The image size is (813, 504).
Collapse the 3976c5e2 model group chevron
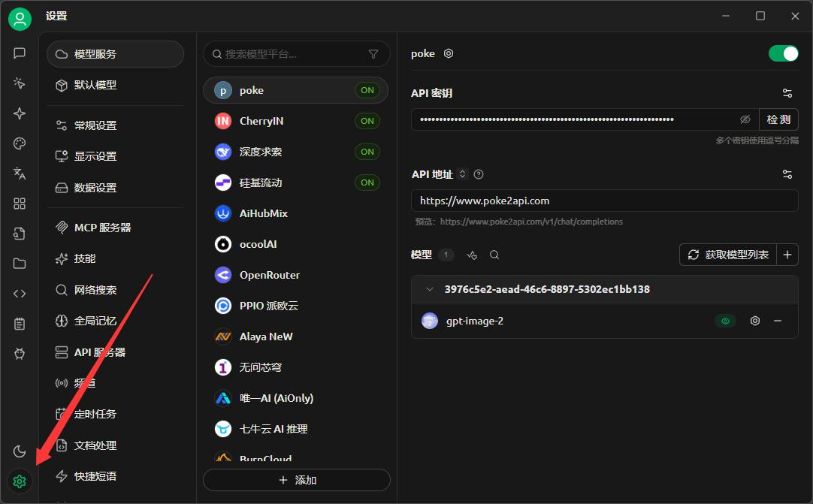tap(429, 289)
